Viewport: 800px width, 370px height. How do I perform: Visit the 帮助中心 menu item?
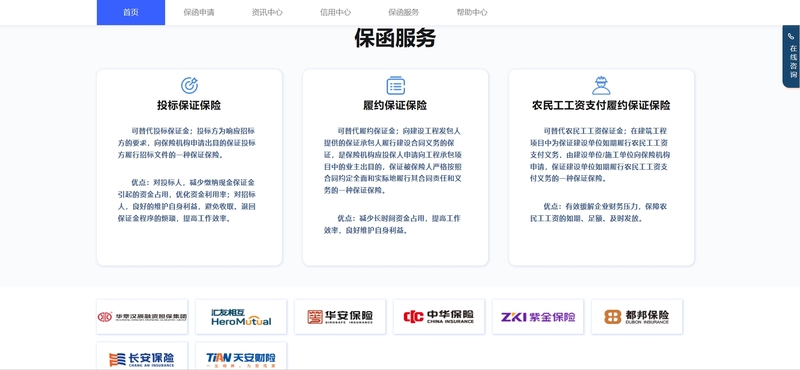coord(472,12)
